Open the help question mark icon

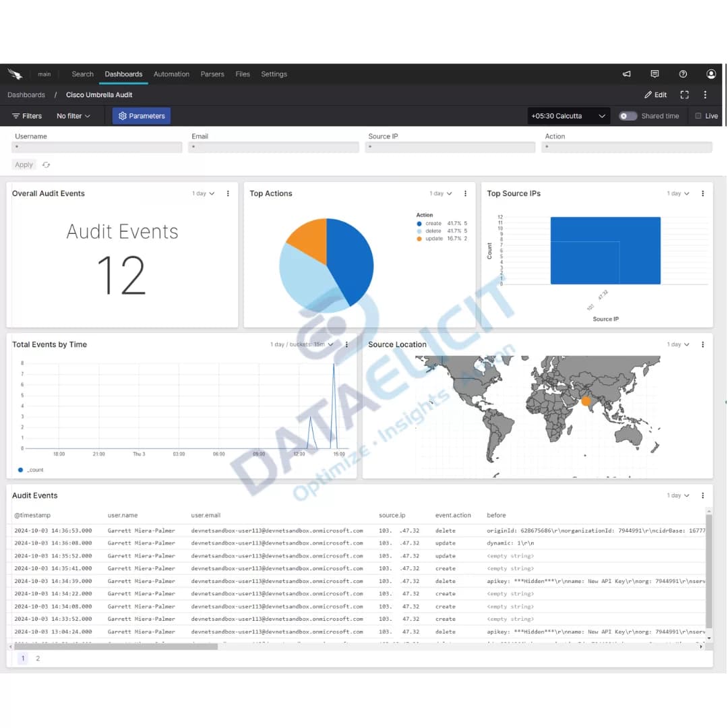point(683,73)
